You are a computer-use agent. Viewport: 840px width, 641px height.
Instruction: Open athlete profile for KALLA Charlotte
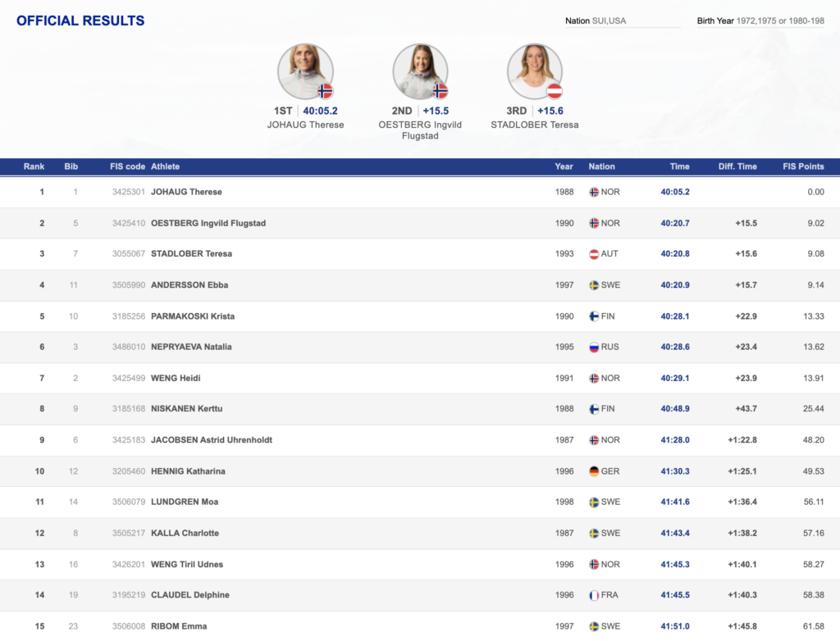(x=185, y=533)
